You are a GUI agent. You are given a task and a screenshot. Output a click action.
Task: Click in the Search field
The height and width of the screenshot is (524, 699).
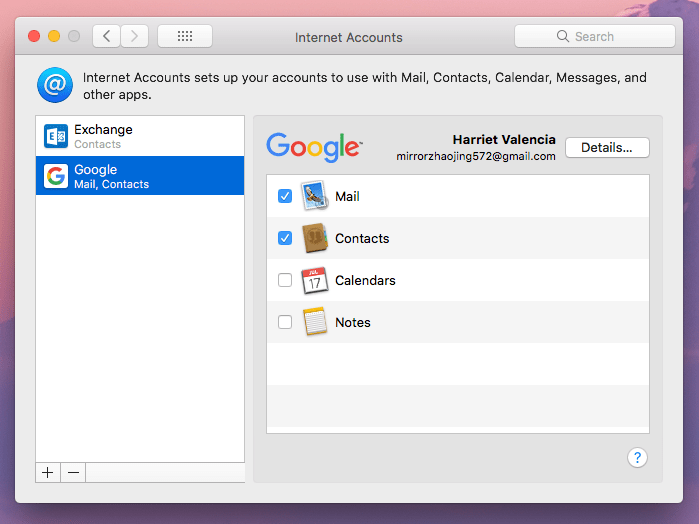pos(595,36)
